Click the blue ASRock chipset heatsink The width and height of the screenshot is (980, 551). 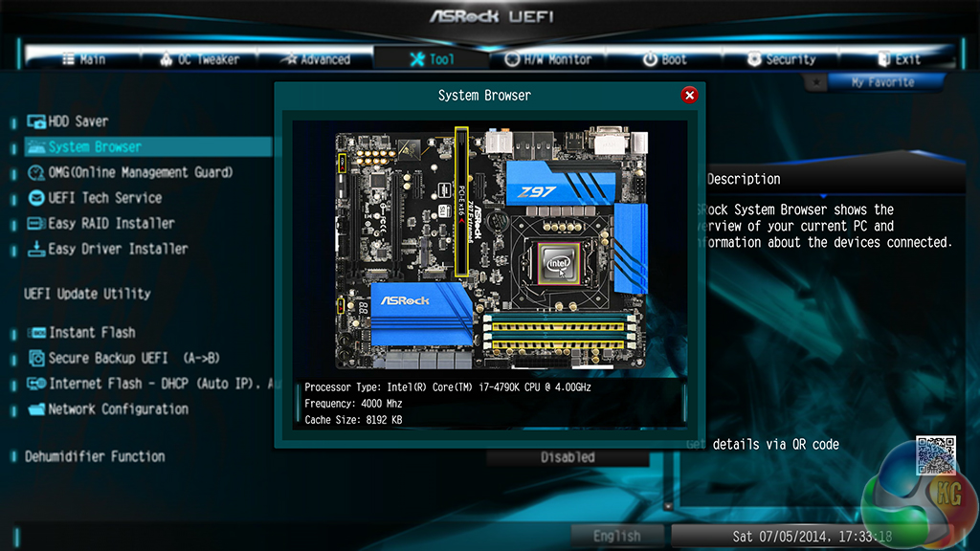coord(421,315)
